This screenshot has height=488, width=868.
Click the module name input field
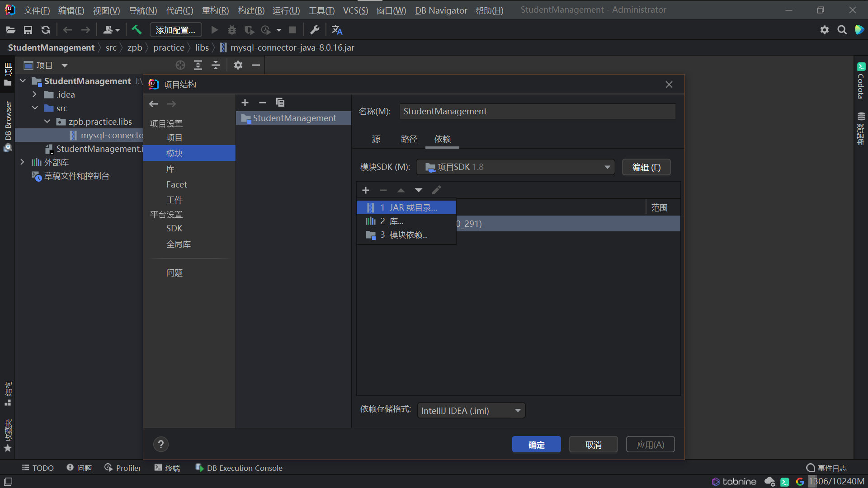coord(537,112)
